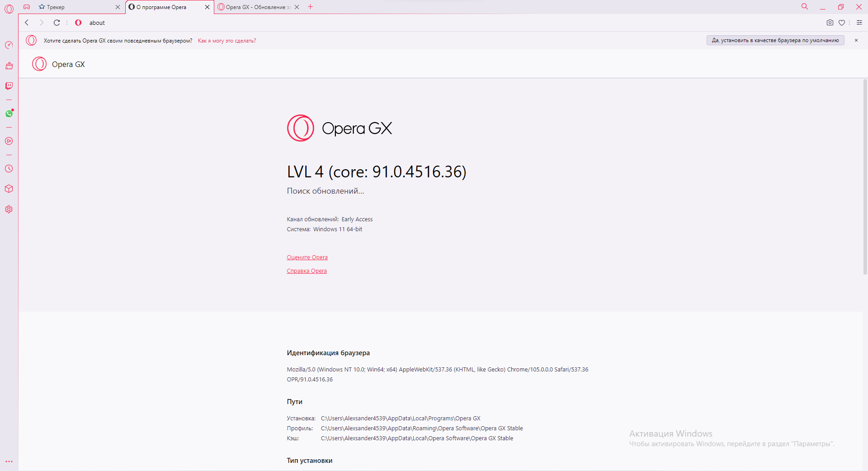Close the О программе Opera tab

[207, 7]
